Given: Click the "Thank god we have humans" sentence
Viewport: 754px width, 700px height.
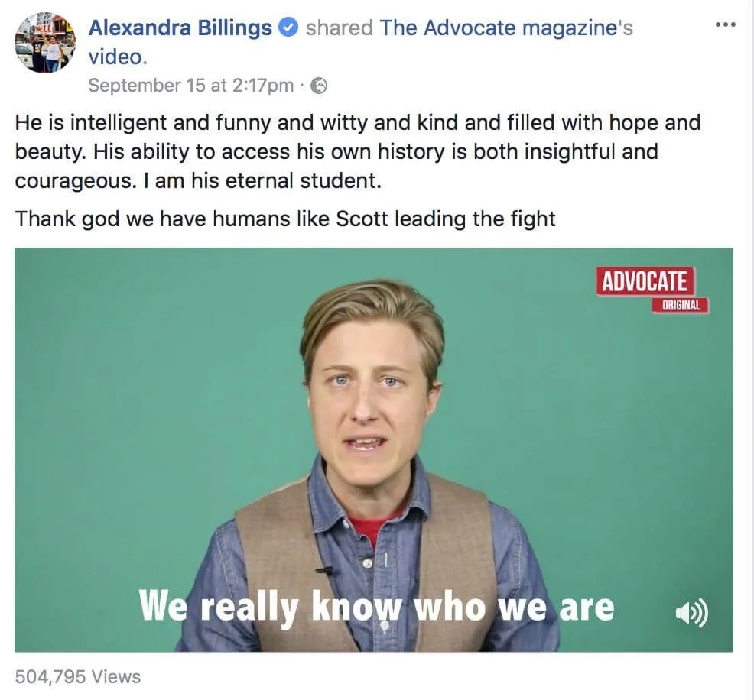Looking at the screenshot, I should click(x=285, y=219).
